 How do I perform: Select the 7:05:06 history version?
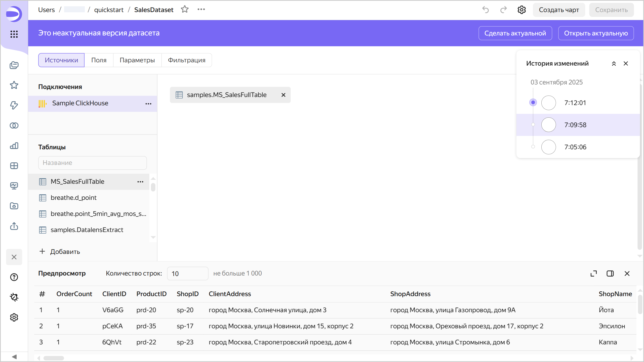tap(575, 147)
